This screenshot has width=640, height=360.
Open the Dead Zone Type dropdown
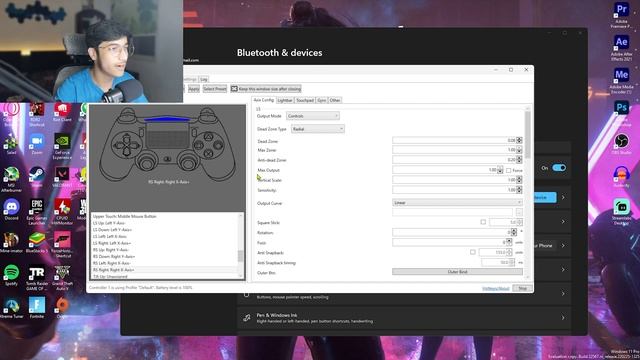point(318,129)
